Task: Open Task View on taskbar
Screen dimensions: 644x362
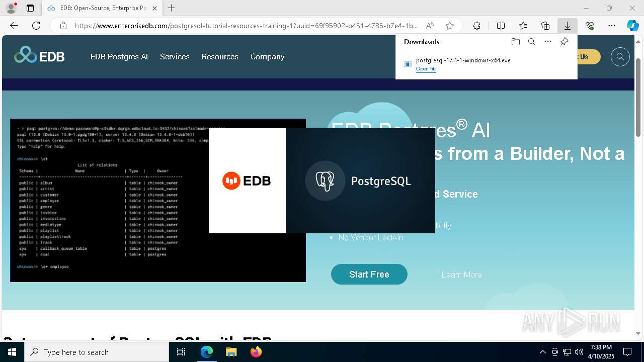Action: pyautogui.click(x=181, y=352)
